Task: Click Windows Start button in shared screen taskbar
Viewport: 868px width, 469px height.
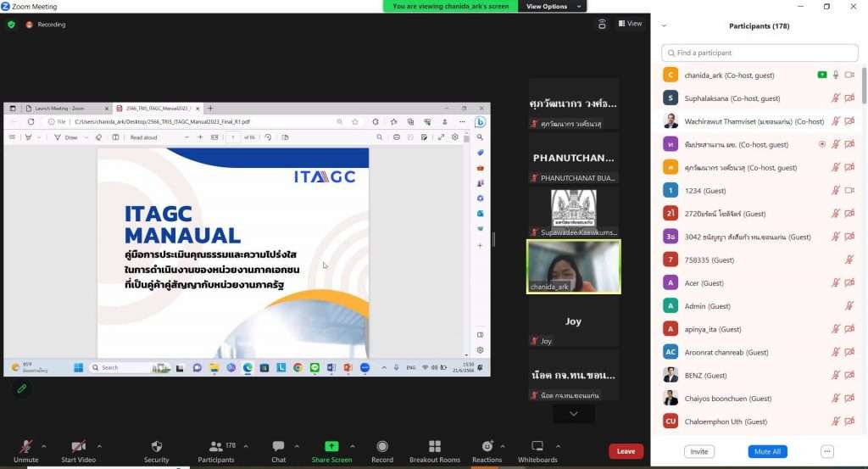Action: (79, 368)
